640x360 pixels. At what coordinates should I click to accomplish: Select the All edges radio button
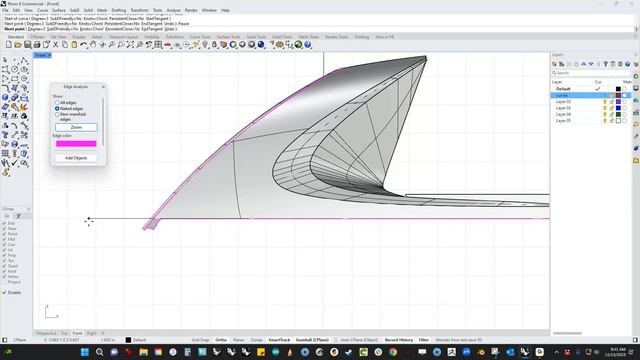click(x=57, y=102)
